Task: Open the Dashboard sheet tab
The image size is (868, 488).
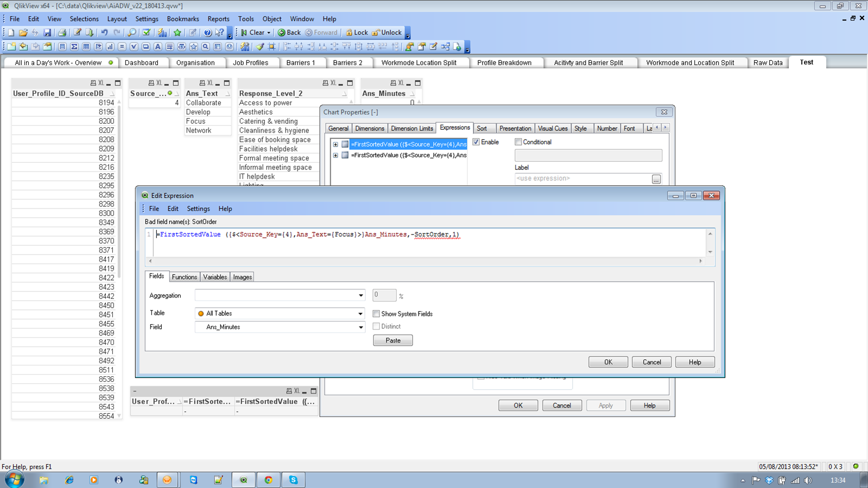Action: [x=141, y=62]
